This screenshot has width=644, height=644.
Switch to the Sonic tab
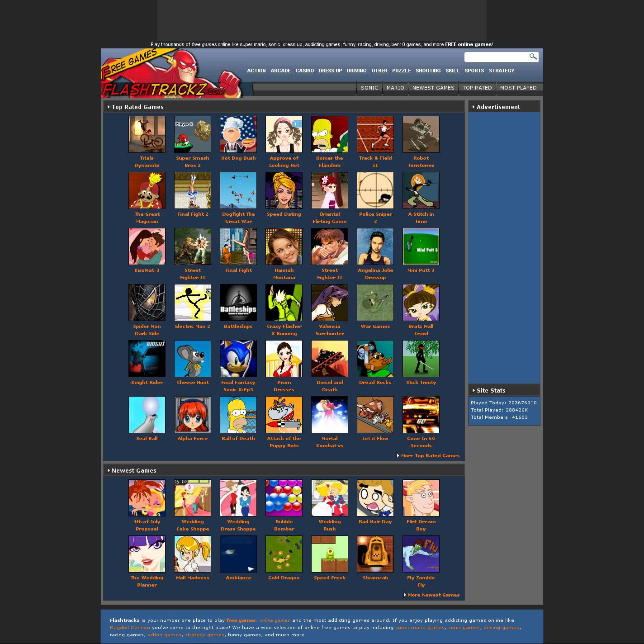(x=369, y=88)
